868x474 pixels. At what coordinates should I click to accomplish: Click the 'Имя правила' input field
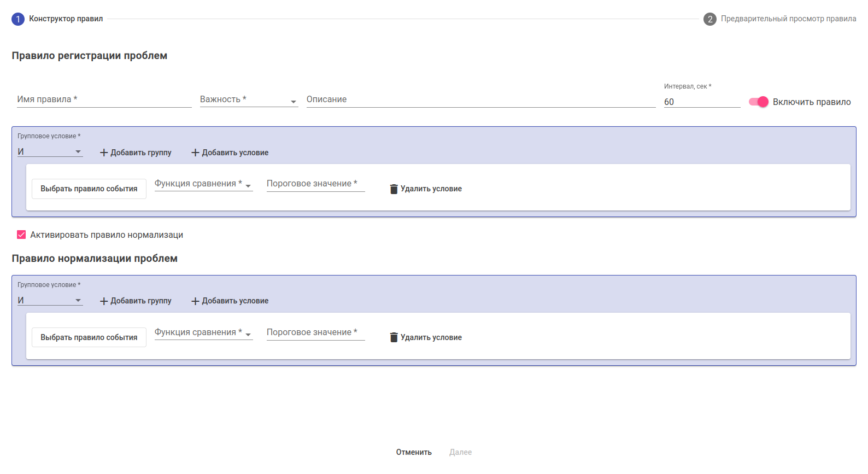(104, 100)
